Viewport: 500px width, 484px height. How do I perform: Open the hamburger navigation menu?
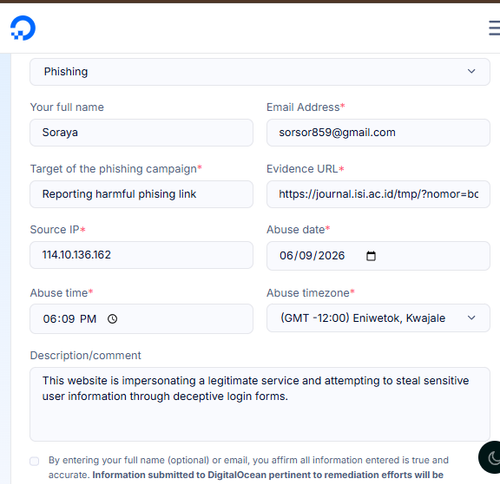point(495,28)
